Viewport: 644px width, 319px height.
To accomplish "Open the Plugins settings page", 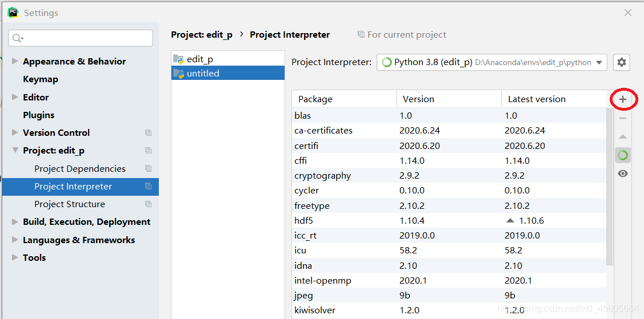I will tap(39, 115).
